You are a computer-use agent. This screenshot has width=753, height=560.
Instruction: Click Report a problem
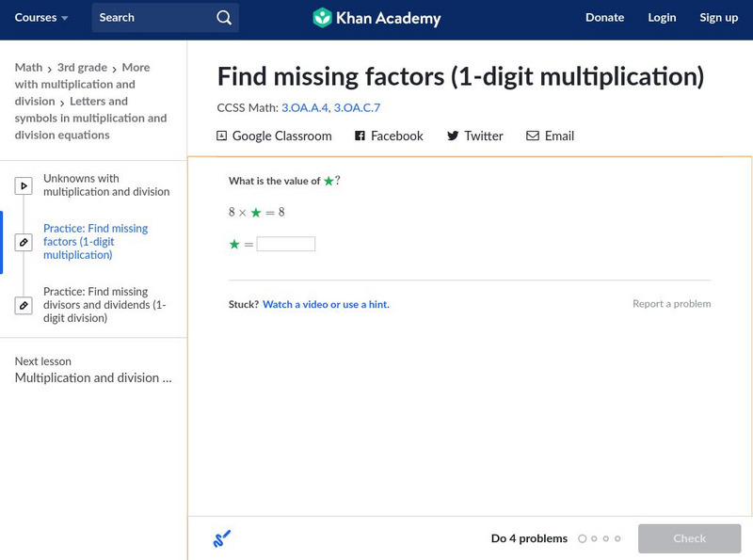(671, 304)
